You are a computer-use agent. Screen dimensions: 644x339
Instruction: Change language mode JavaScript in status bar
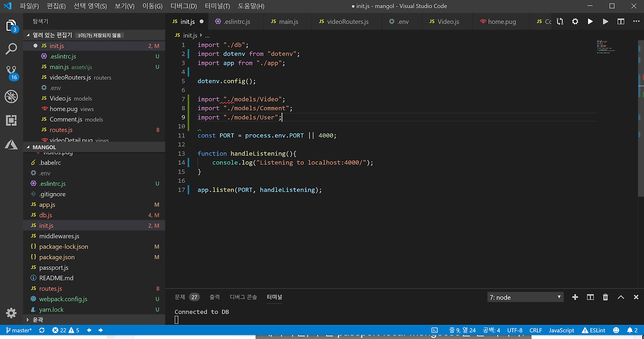pyautogui.click(x=561, y=330)
